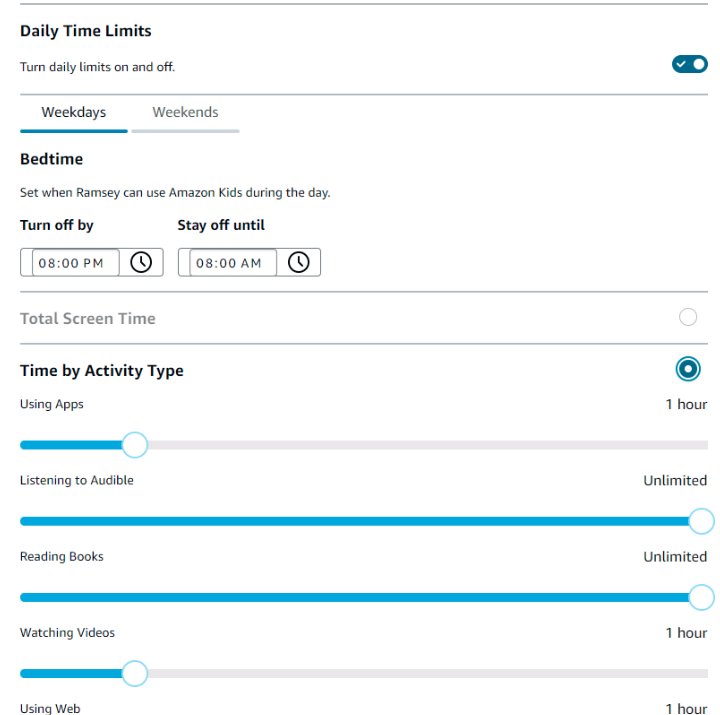Open the clock picker for Turn off by
This screenshot has width=720, height=715.
point(142,262)
